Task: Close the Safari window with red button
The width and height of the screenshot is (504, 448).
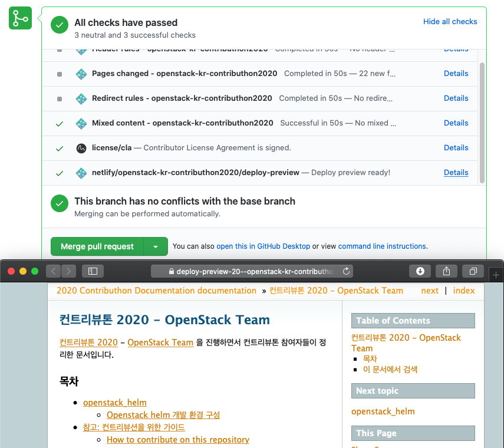Action: [11, 271]
